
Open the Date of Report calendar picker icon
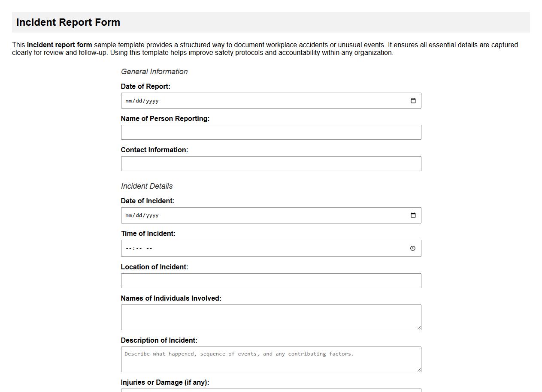pos(413,100)
